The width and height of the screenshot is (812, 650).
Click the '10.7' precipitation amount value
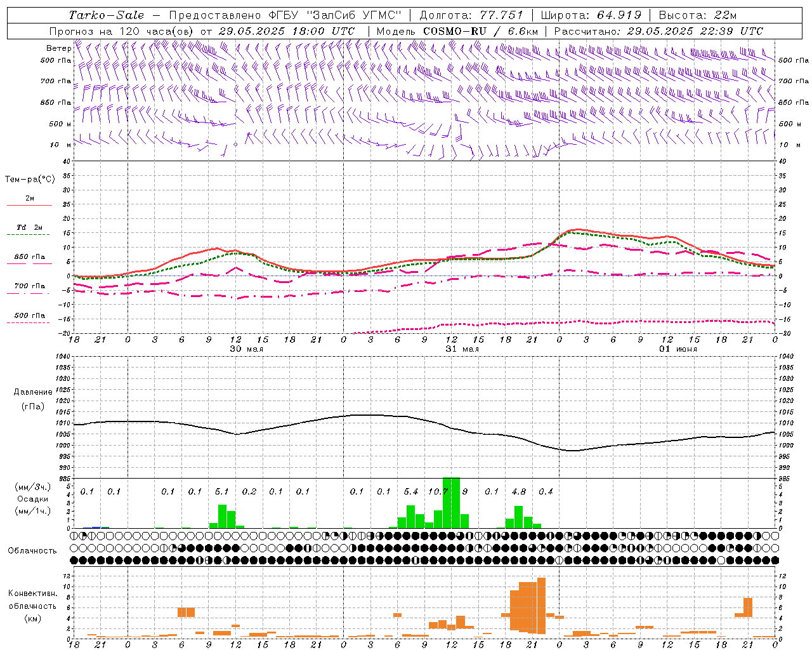(x=438, y=491)
